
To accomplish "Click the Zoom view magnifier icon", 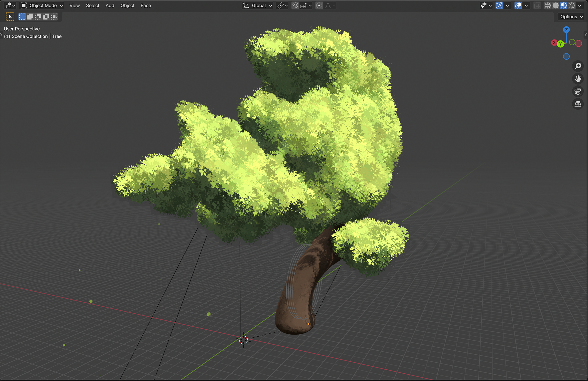I will 578,66.
